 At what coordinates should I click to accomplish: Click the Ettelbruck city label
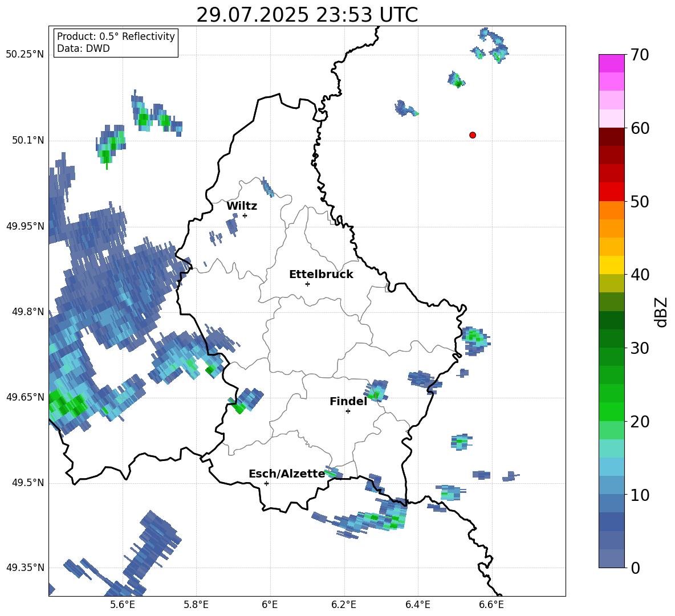coord(321,275)
